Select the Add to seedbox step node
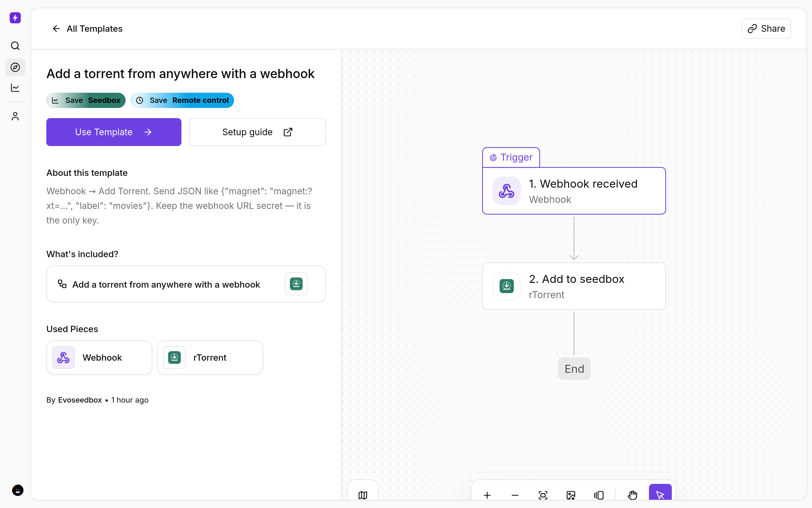This screenshot has width=812, height=508. point(574,286)
